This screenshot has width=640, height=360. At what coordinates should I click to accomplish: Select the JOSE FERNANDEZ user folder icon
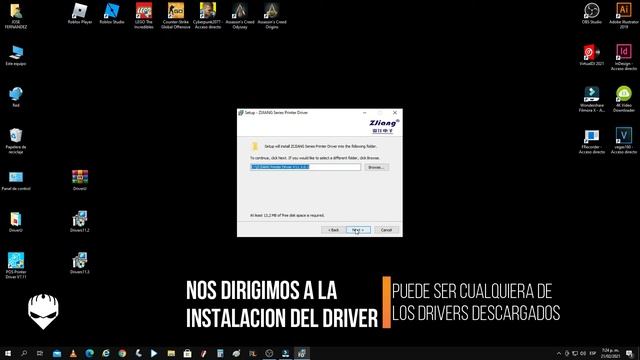point(16,16)
